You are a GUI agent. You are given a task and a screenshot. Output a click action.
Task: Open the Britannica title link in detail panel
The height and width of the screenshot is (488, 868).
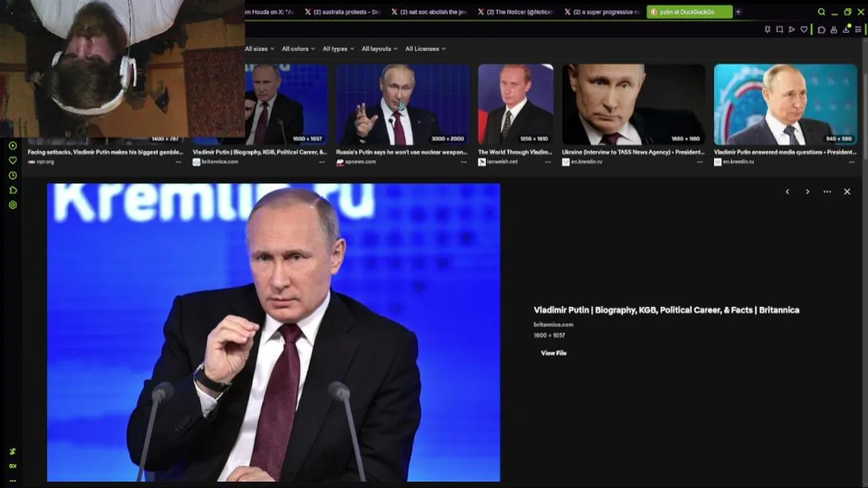click(x=667, y=310)
